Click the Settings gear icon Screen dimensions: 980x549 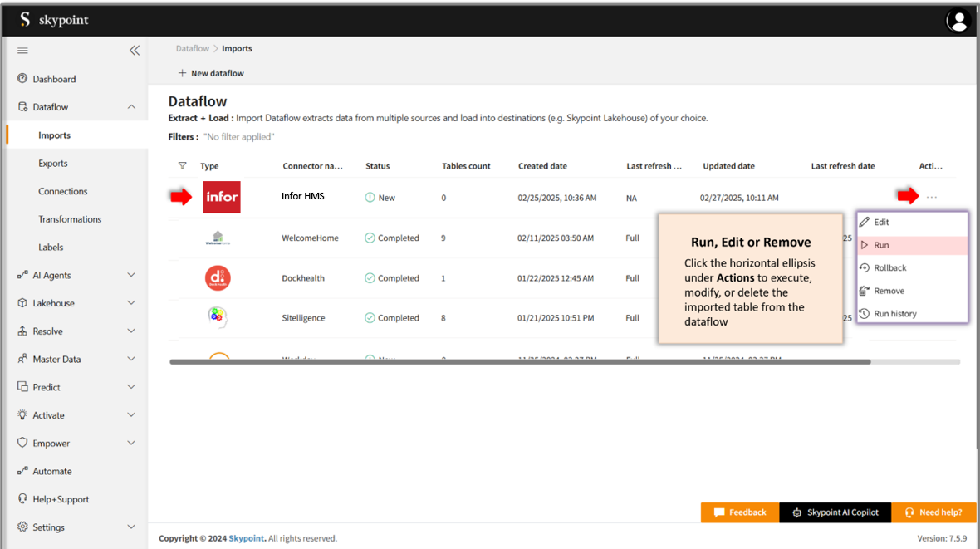22,527
